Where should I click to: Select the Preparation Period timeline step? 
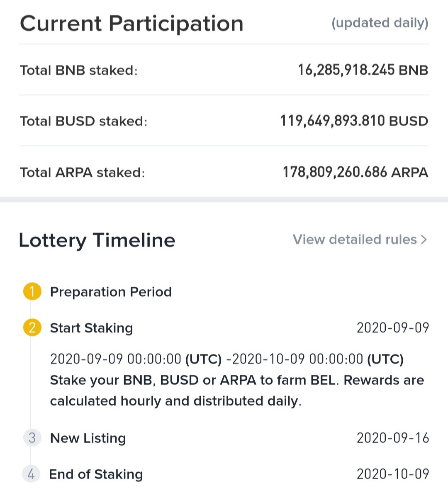[x=111, y=292]
